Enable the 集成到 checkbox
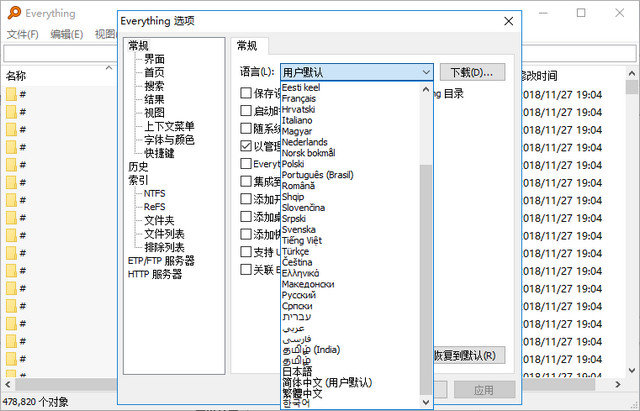The image size is (640, 411). 246,181
